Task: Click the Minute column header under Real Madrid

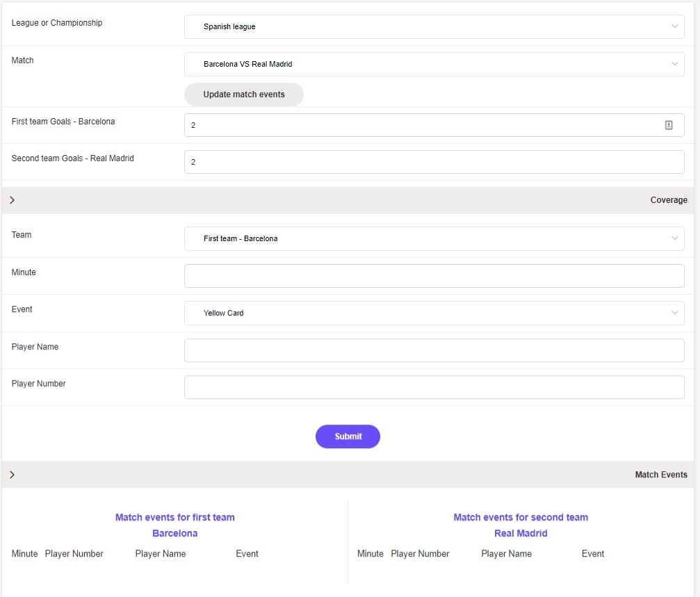Action: [370, 554]
